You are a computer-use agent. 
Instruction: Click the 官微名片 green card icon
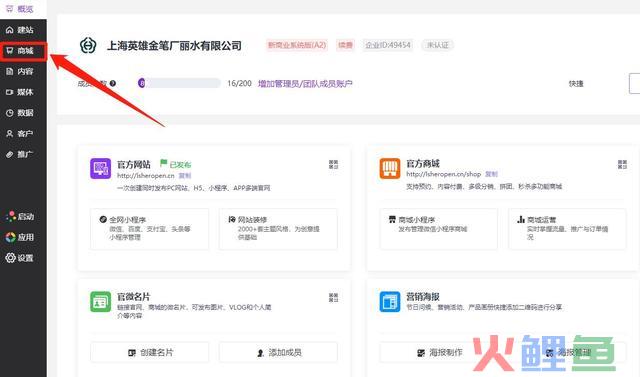coord(100,302)
